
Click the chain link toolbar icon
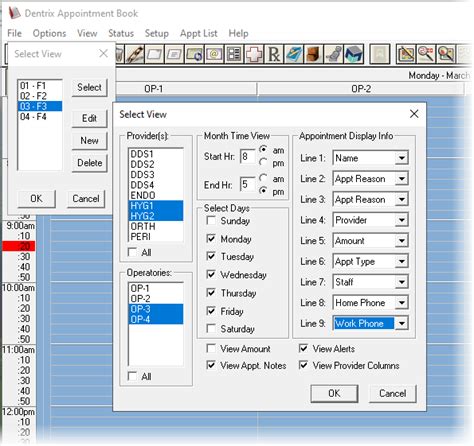tap(134, 54)
